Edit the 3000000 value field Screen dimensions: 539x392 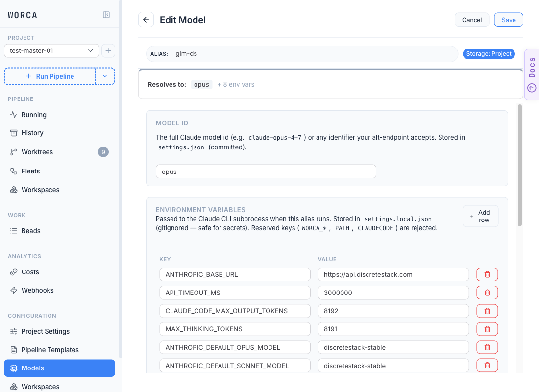(x=393, y=293)
